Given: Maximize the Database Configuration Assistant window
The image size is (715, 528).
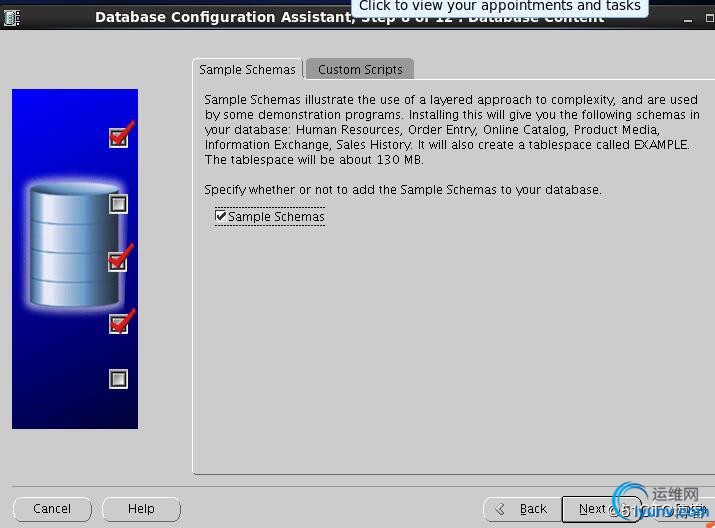Looking at the screenshot, I should (x=710, y=18).
